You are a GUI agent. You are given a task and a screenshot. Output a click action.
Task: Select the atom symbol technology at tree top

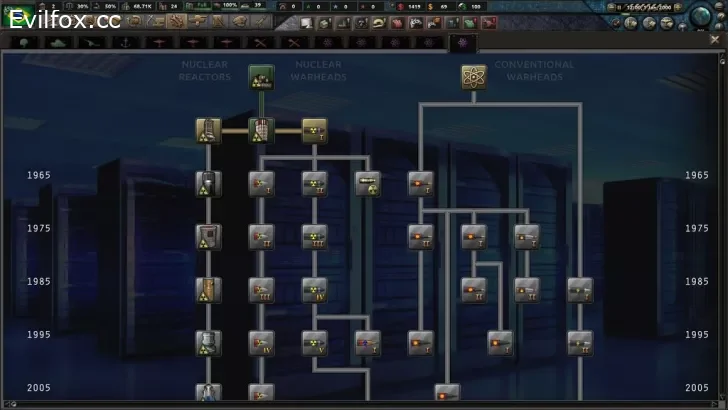tap(474, 77)
